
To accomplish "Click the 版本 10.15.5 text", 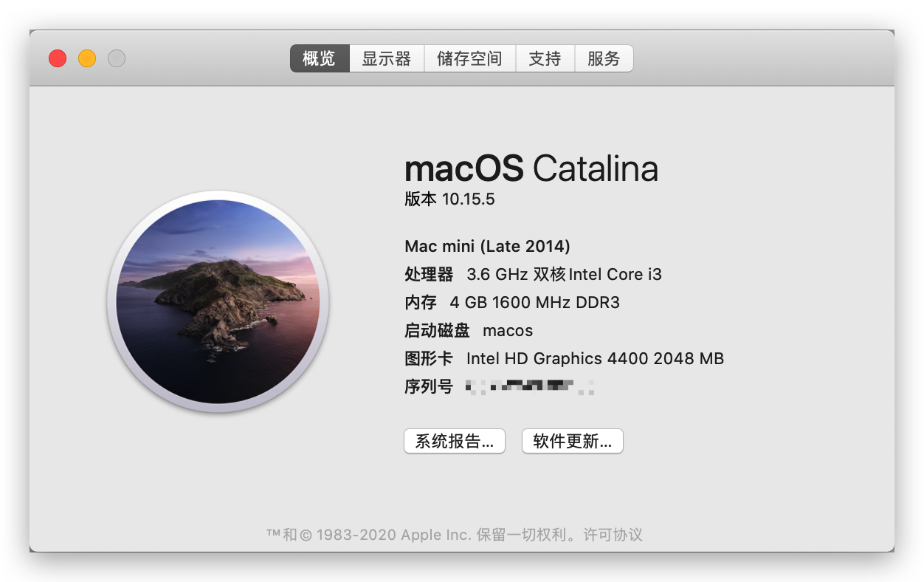I will (449, 199).
